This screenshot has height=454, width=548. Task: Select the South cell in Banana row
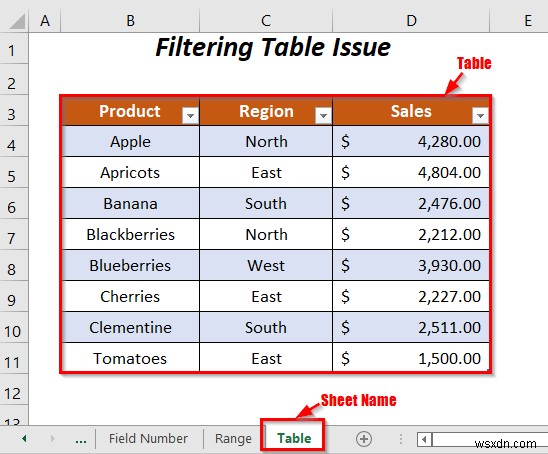point(266,203)
